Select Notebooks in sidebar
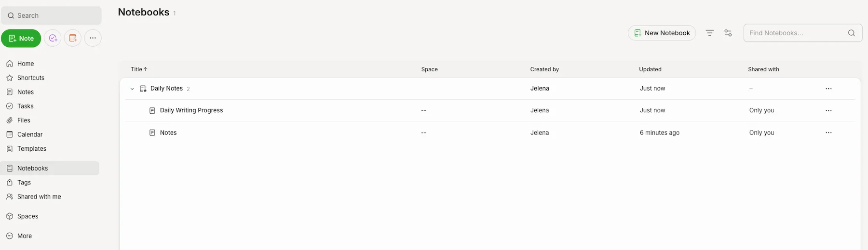868x250 pixels. tap(50, 168)
